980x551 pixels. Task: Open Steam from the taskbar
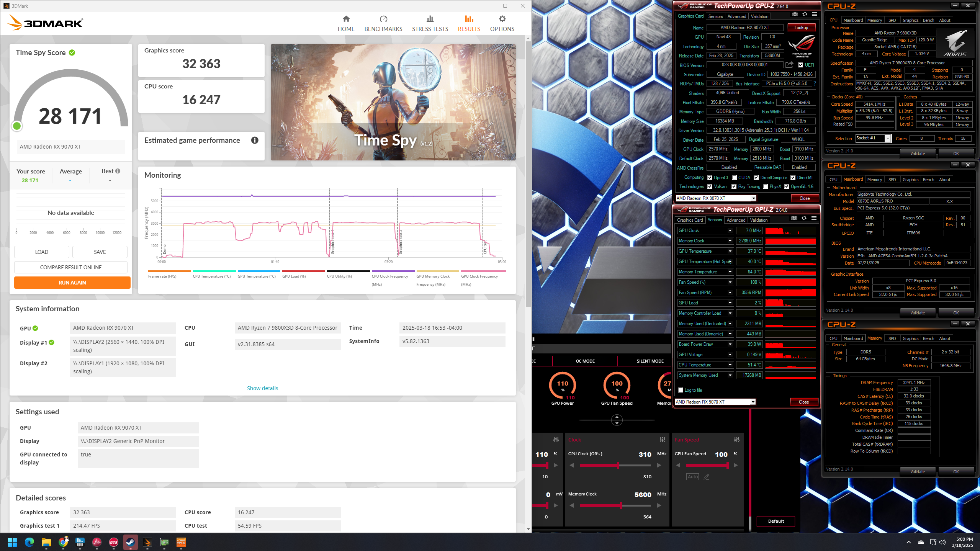point(131,542)
